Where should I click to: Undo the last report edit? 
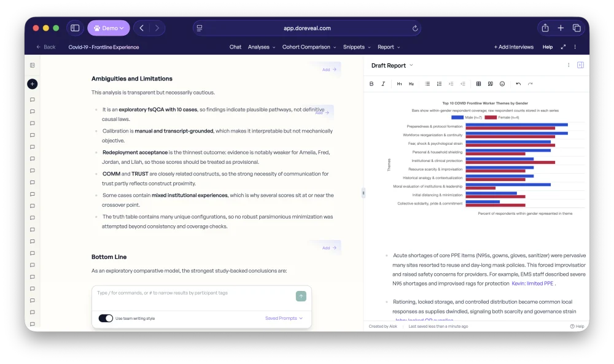point(518,83)
